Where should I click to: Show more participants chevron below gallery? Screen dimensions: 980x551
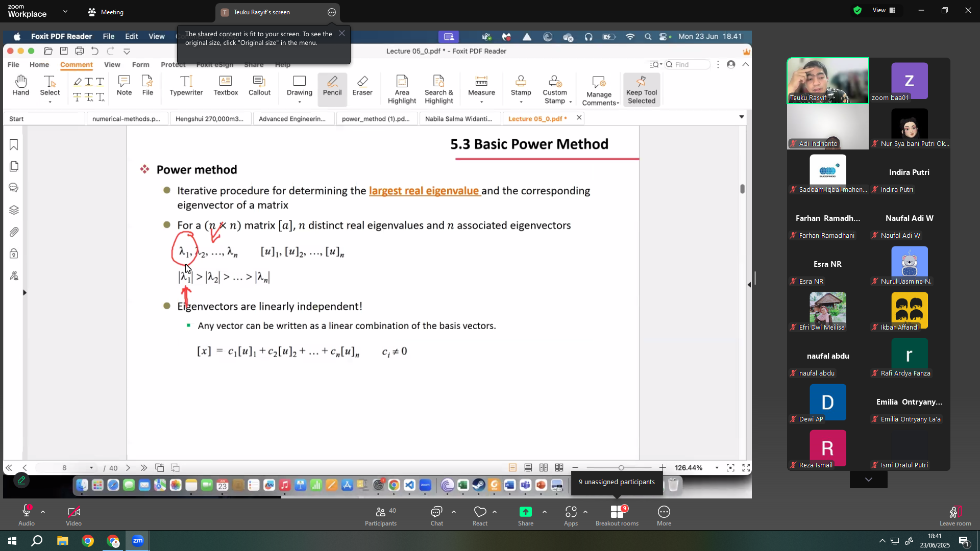pos(868,480)
